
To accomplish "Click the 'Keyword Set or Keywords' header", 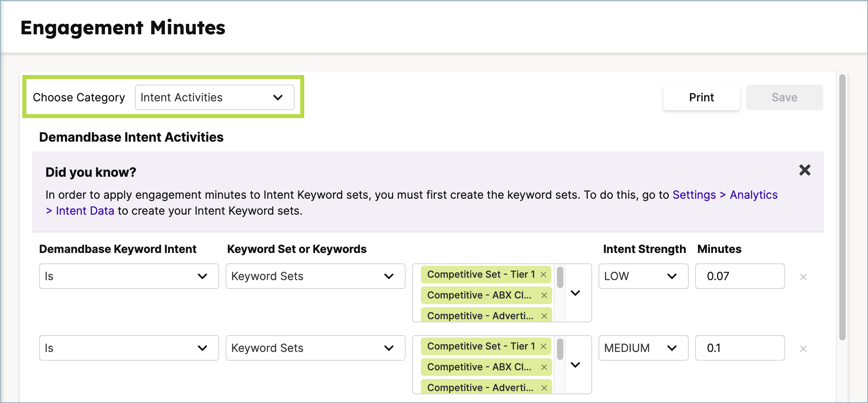I will point(297,249).
